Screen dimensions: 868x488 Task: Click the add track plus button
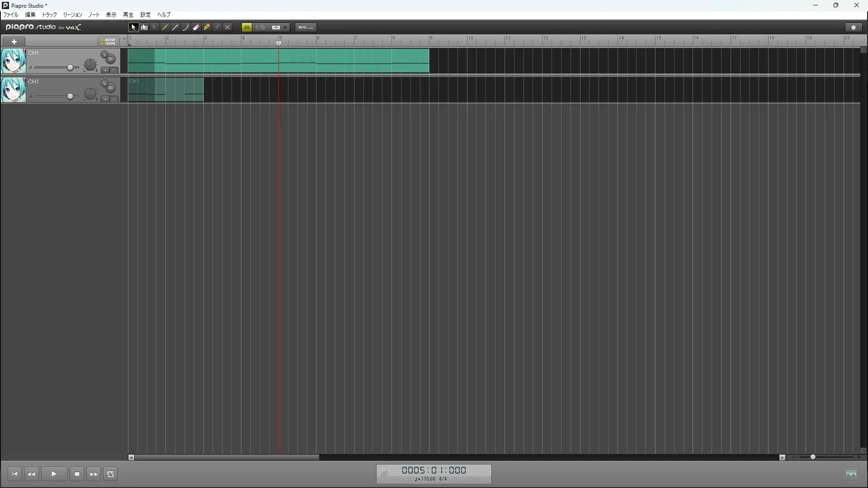pyautogui.click(x=14, y=42)
